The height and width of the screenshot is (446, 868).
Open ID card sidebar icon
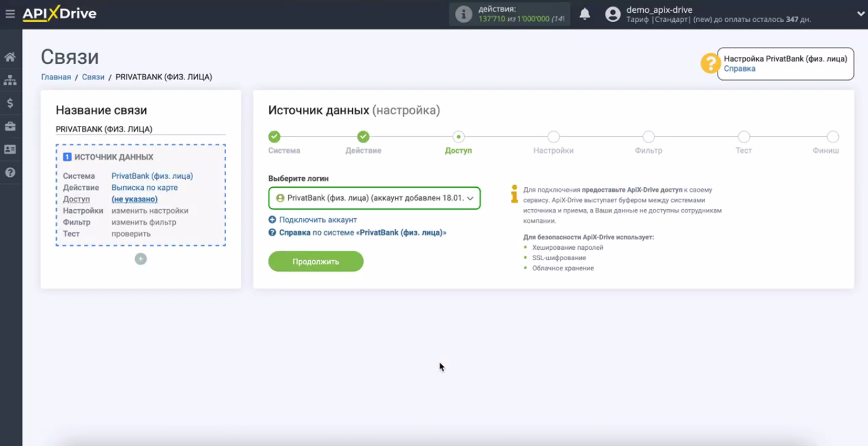coord(10,149)
